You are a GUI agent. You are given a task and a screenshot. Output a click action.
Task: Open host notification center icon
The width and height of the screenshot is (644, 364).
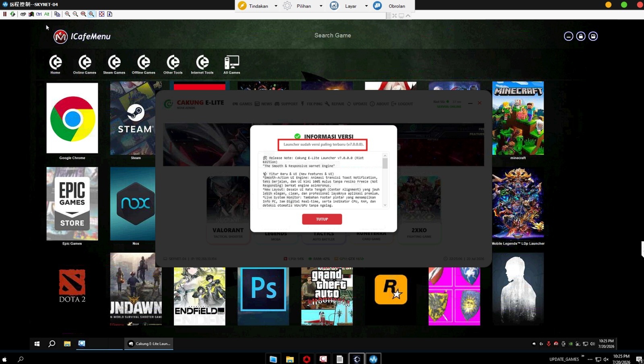point(639,359)
